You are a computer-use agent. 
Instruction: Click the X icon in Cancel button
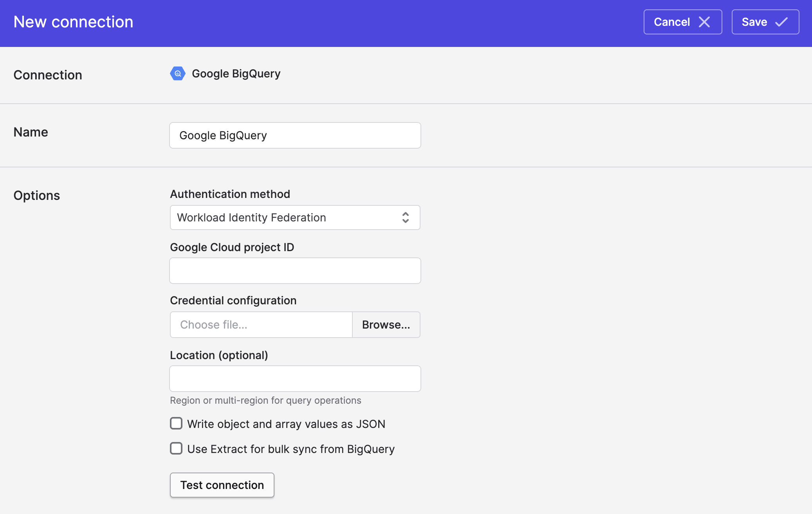click(704, 22)
